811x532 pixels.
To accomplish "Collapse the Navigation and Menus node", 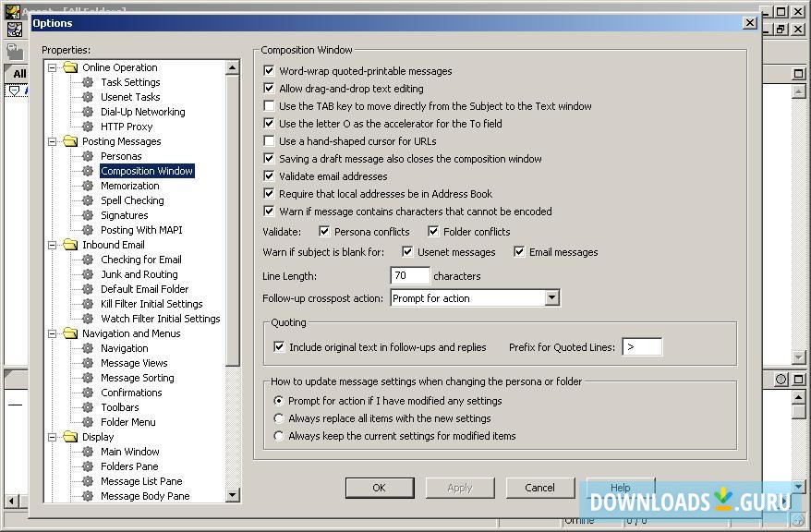I will pos(53,333).
